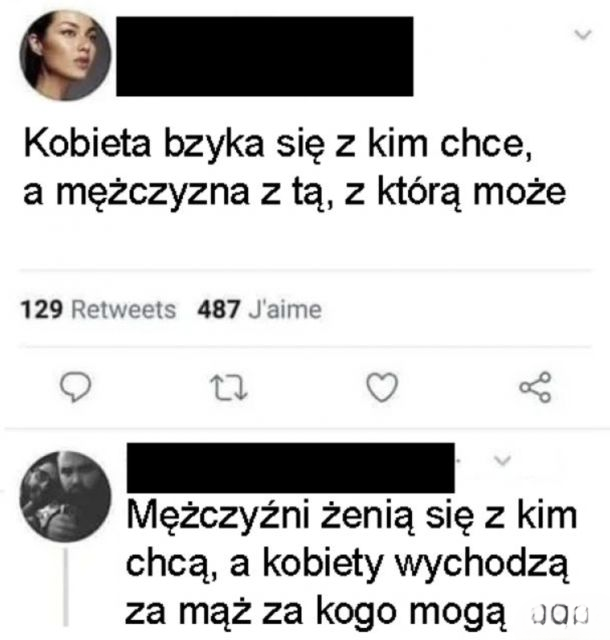Open the reply author's blacked-out name
This screenshot has width=610, height=640.
291,468
